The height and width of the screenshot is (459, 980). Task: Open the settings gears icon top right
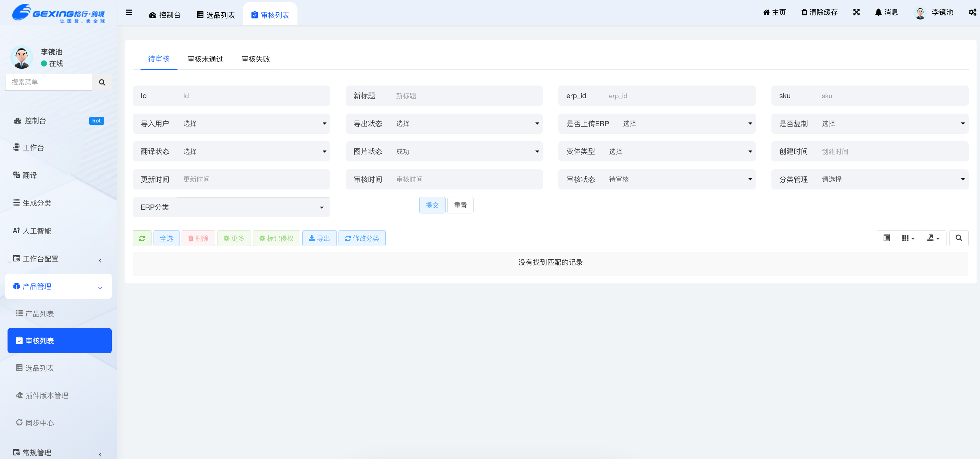tap(972, 12)
